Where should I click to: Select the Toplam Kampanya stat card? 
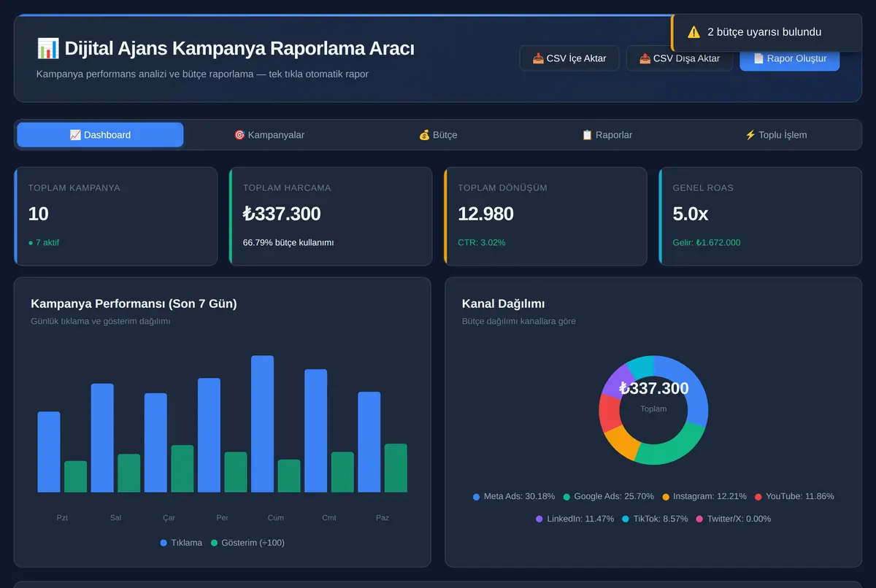click(115, 217)
